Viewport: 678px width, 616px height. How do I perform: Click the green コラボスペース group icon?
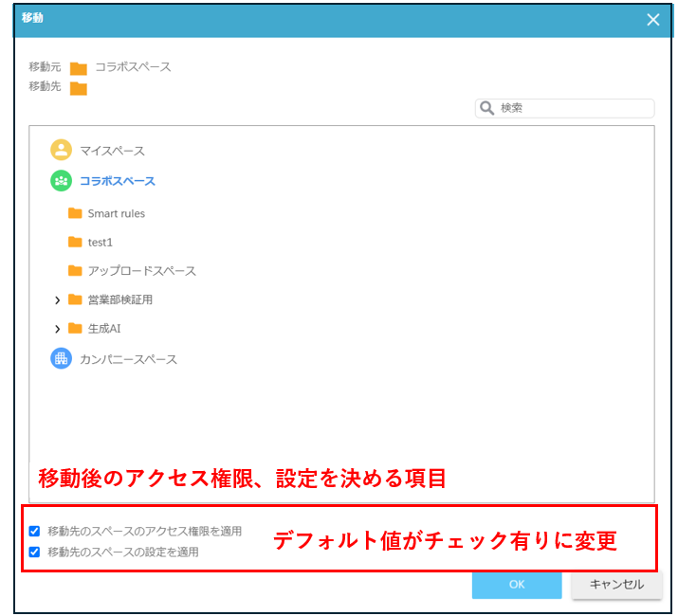[x=61, y=181]
